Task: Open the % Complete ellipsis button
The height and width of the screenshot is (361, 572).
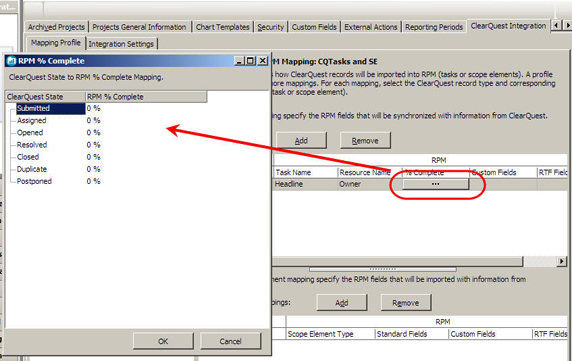Action: tap(435, 184)
